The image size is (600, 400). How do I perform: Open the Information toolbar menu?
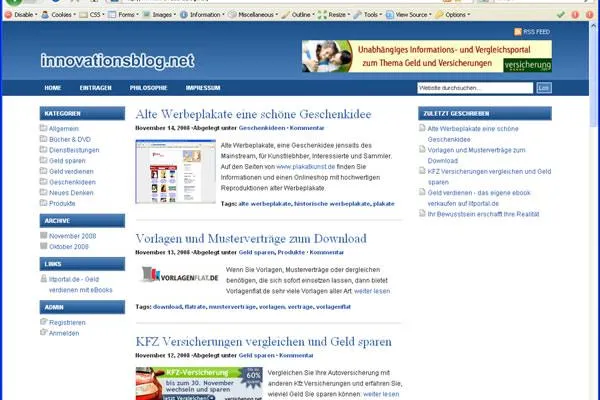[202, 15]
